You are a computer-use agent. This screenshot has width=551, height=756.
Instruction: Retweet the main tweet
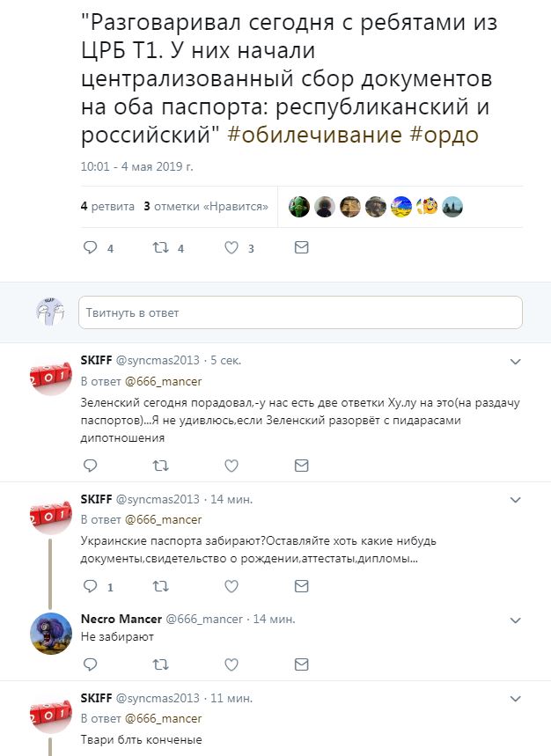(x=161, y=248)
